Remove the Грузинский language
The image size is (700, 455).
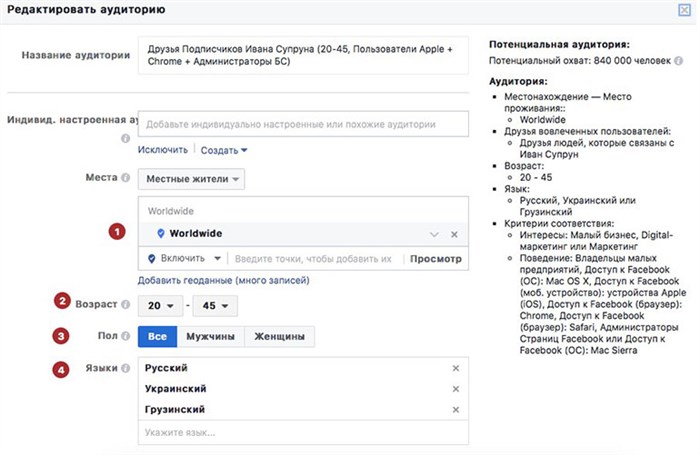coord(456,409)
